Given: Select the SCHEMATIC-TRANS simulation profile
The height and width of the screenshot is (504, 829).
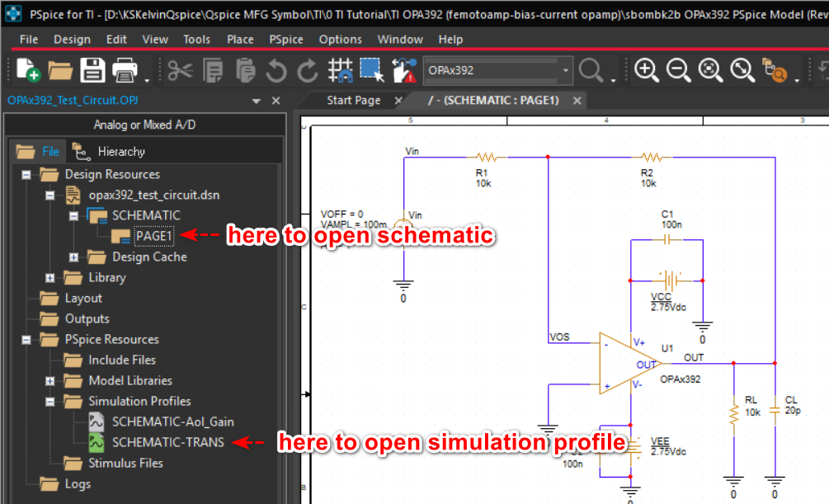Looking at the screenshot, I should pyautogui.click(x=167, y=442).
